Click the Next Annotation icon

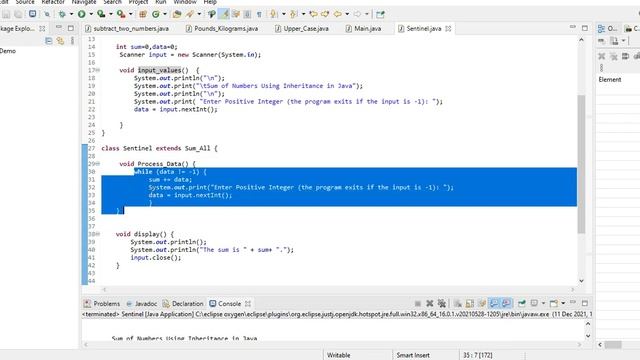273,14
